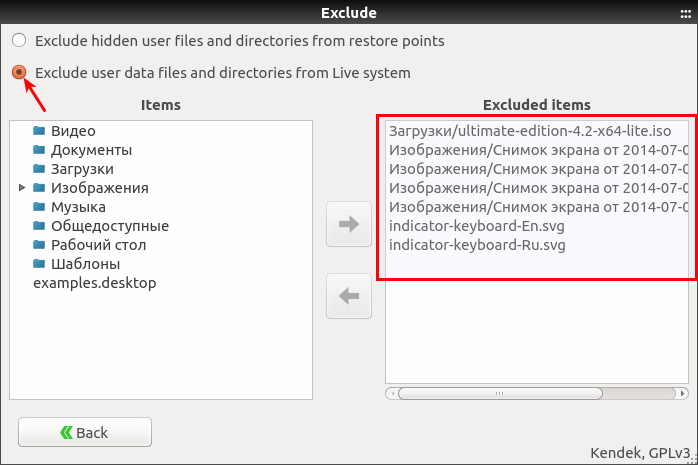This screenshot has width=698, height=465.
Task: Click the Загрузки folder icon
Action: click(39, 169)
